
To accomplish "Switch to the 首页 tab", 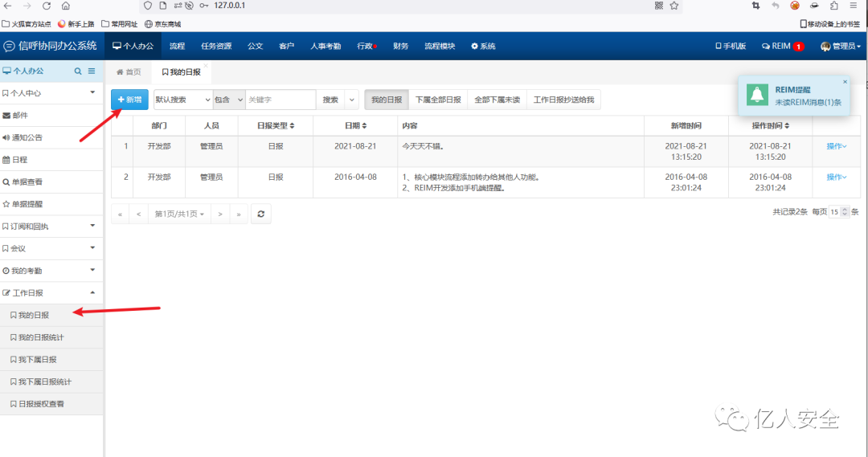I will [129, 72].
